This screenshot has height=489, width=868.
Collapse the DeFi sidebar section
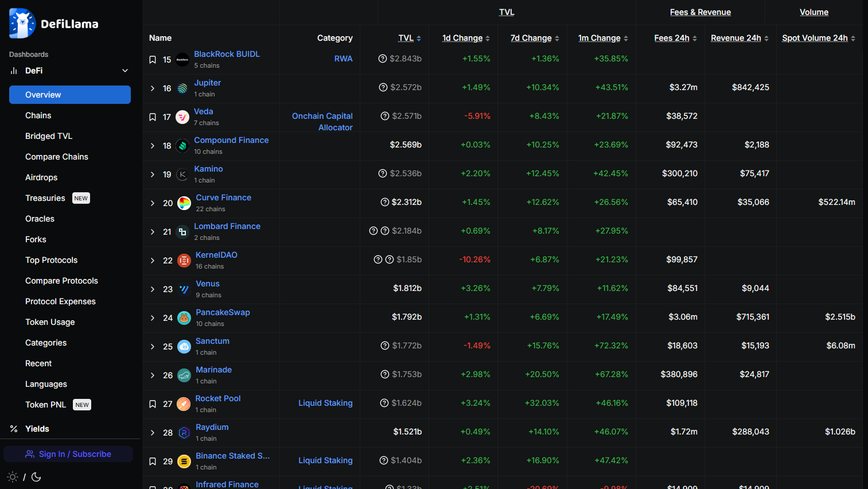125,71
